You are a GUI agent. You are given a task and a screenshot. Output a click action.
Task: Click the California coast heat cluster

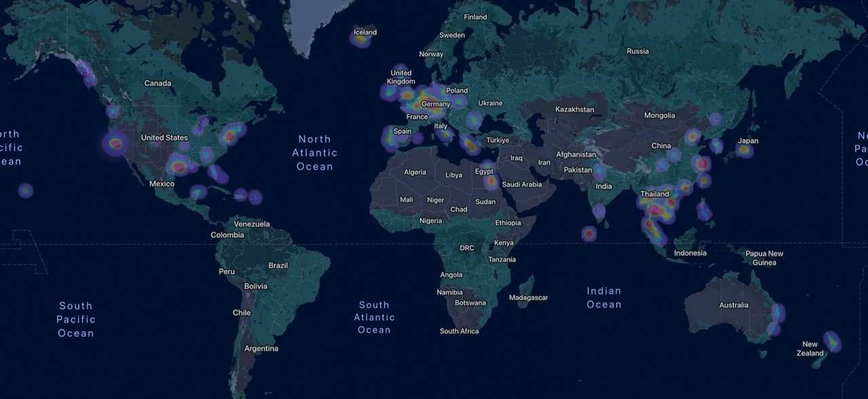(x=115, y=145)
